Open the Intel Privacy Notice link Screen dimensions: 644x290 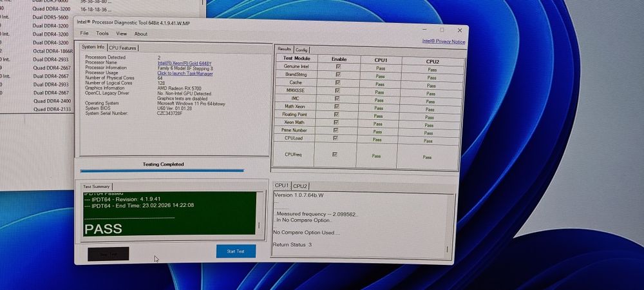[x=444, y=41]
